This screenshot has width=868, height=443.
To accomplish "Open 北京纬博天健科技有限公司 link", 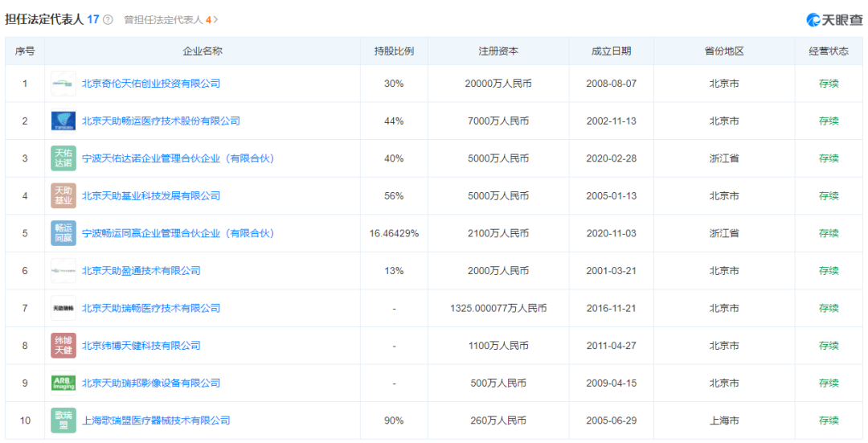I will coord(141,346).
